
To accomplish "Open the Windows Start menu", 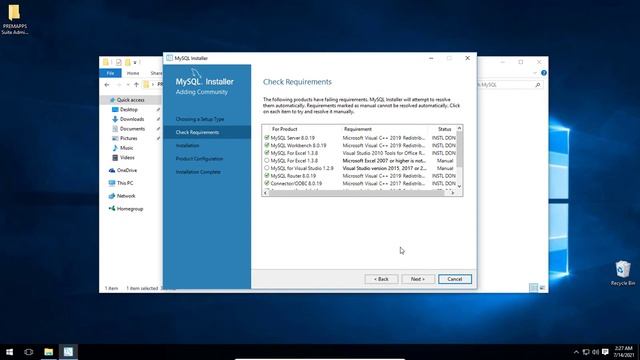I will pos(9,352).
